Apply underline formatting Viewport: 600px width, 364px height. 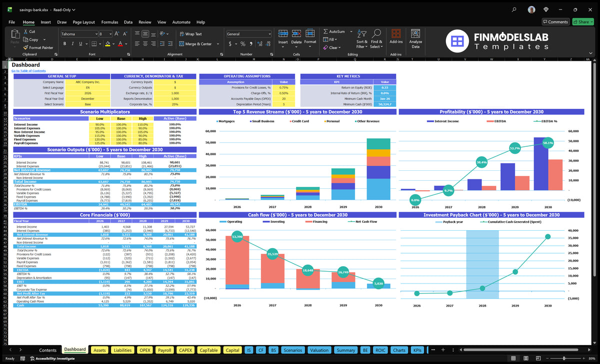point(81,44)
